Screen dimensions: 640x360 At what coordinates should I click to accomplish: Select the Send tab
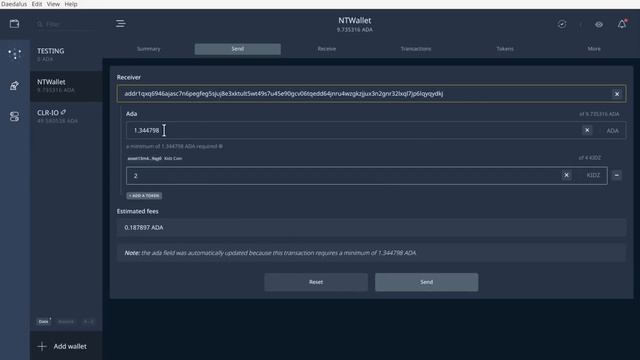(238, 49)
